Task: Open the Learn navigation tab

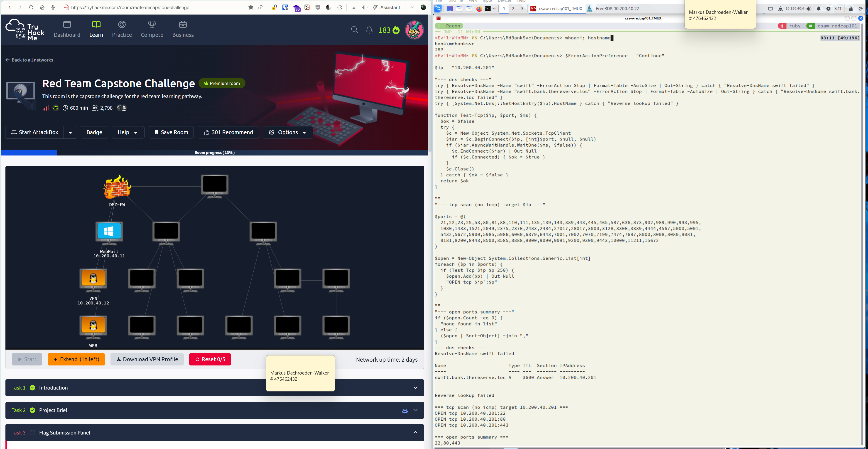Action: pos(96,29)
